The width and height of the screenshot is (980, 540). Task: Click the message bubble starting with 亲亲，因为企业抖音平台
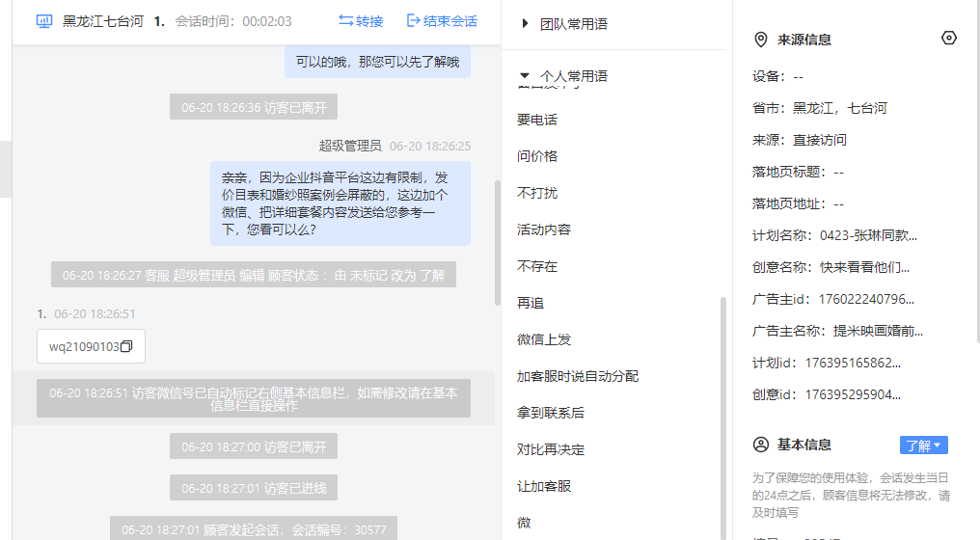pos(340,203)
